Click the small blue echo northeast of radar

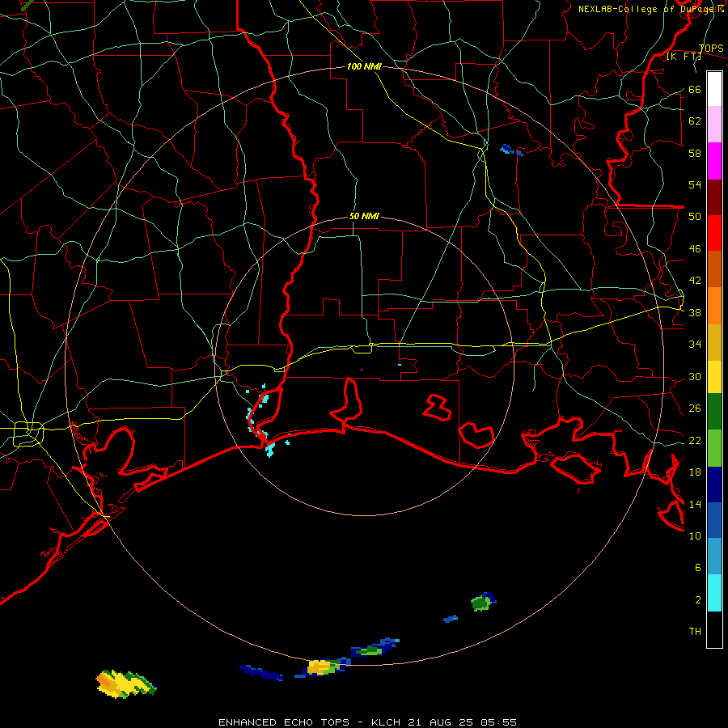pyautogui.click(x=512, y=150)
